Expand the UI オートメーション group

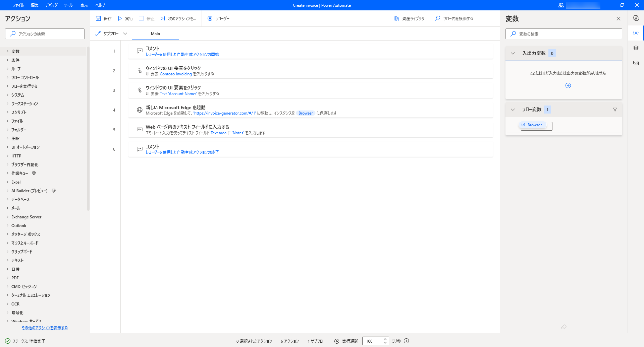pos(7,147)
